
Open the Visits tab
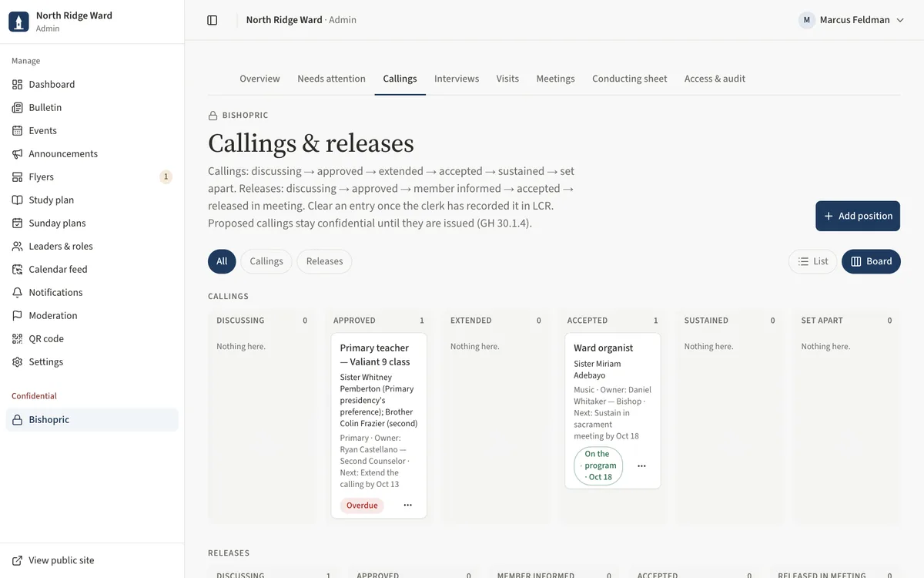click(507, 79)
